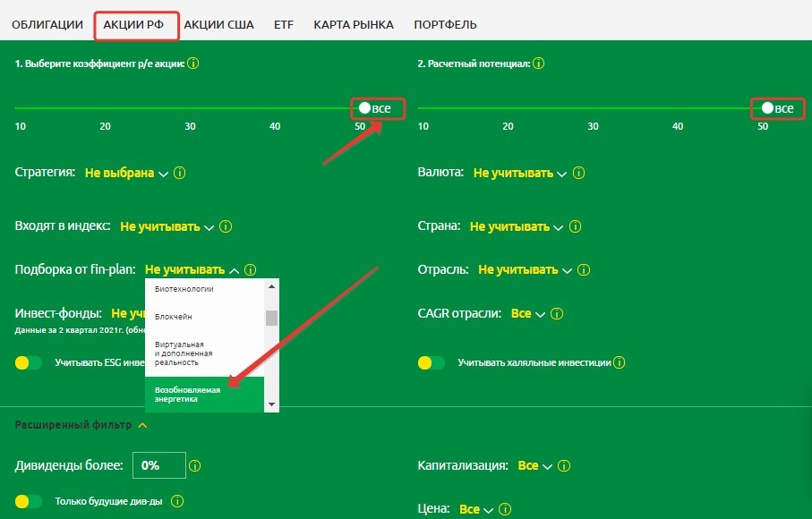Expand the Валюта dropdown

coord(521,173)
